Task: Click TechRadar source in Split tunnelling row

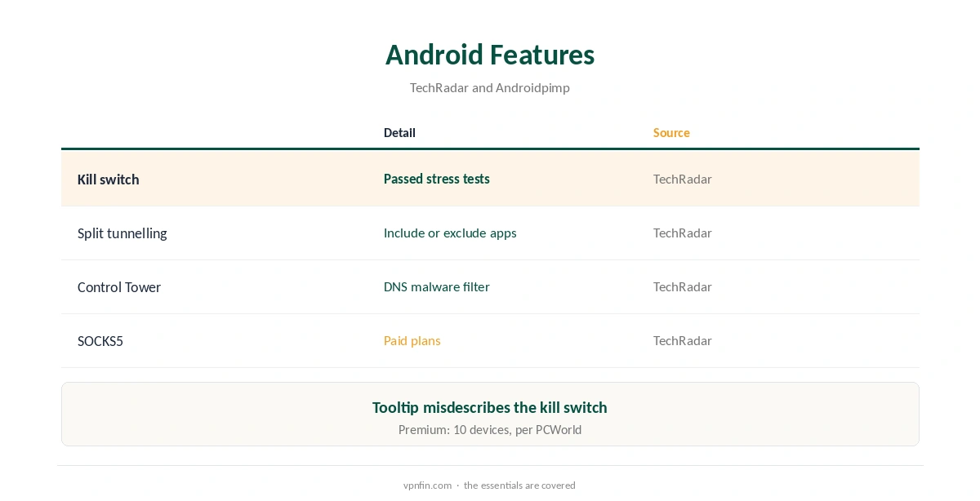Action: [x=683, y=233]
